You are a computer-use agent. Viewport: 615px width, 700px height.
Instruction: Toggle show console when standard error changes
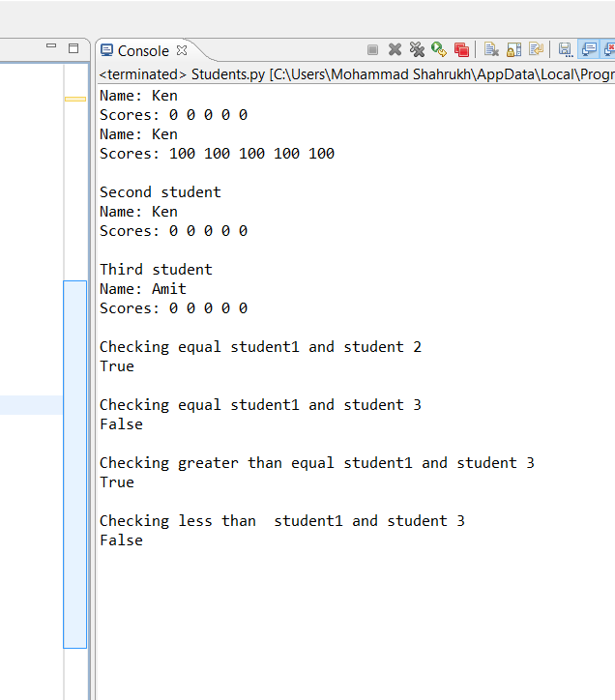[609, 49]
